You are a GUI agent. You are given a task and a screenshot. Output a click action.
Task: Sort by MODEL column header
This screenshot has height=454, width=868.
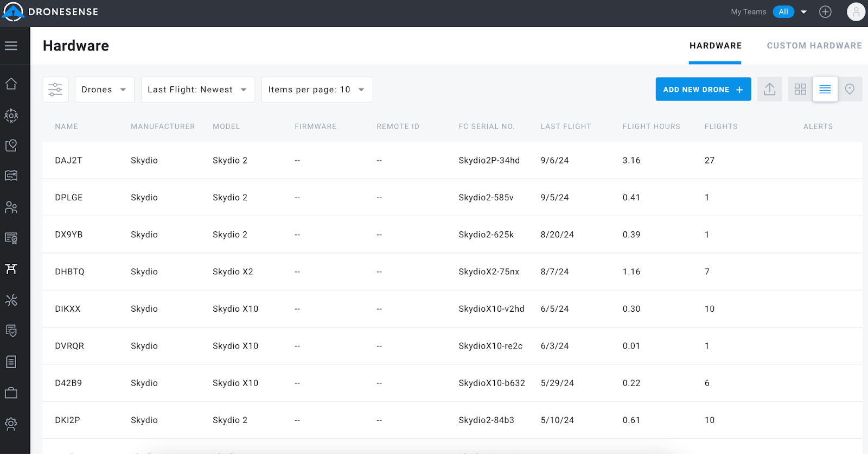(x=226, y=127)
